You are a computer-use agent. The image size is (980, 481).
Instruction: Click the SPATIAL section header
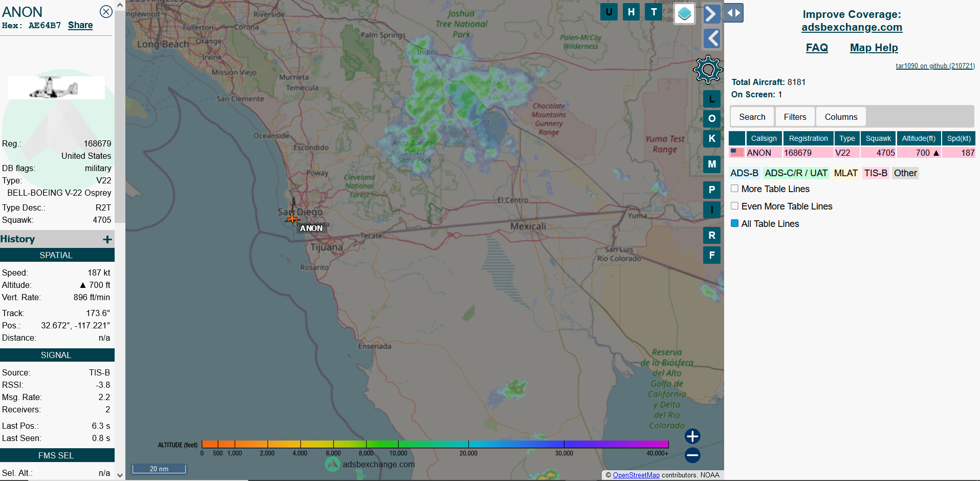click(56, 255)
